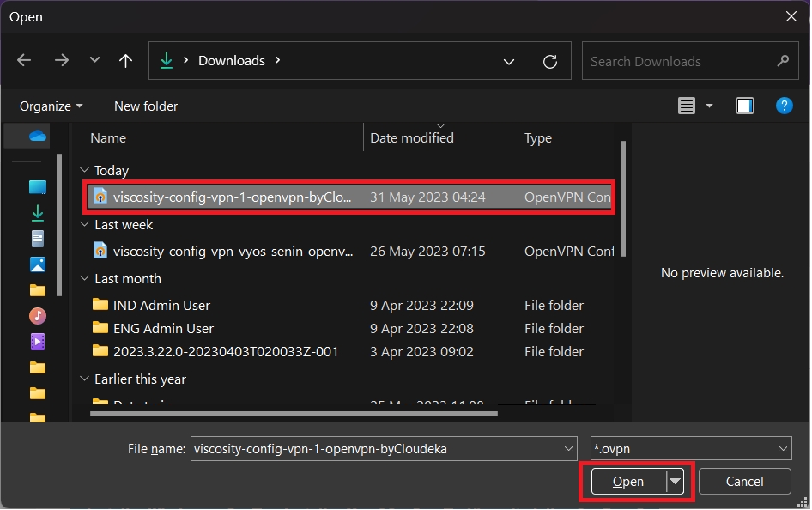This screenshot has height=510, width=812.
Task: Open the Organize menu
Action: pyautogui.click(x=52, y=106)
